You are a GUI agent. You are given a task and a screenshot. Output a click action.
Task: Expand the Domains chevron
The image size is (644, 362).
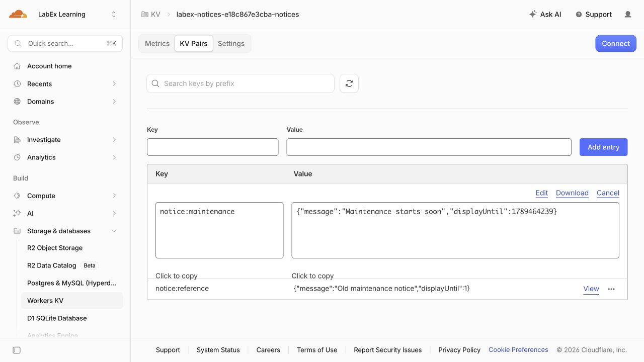pyautogui.click(x=114, y=102)
